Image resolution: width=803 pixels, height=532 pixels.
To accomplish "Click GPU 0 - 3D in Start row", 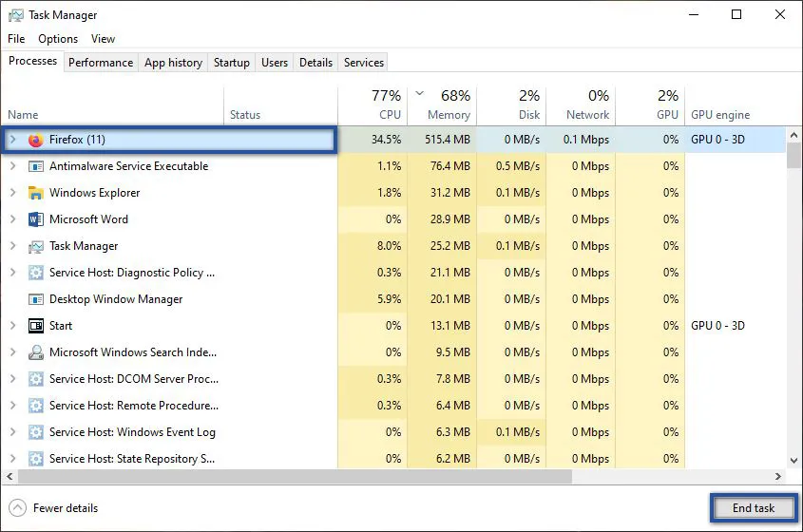I will pyautogui.click(x=717, y=326).
